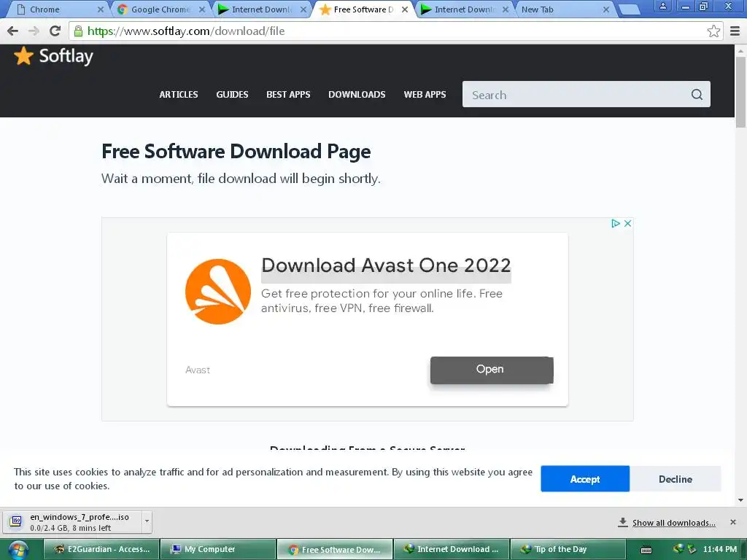Close the New Tab tab

coord(606,9)
